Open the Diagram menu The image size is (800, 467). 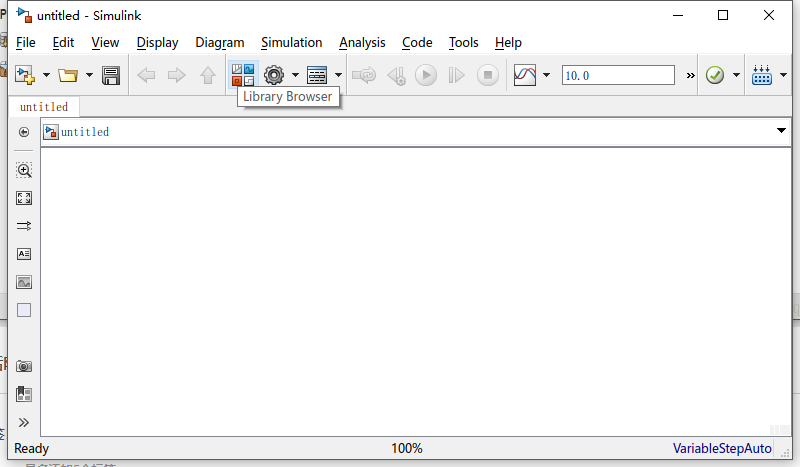(220, 42)
